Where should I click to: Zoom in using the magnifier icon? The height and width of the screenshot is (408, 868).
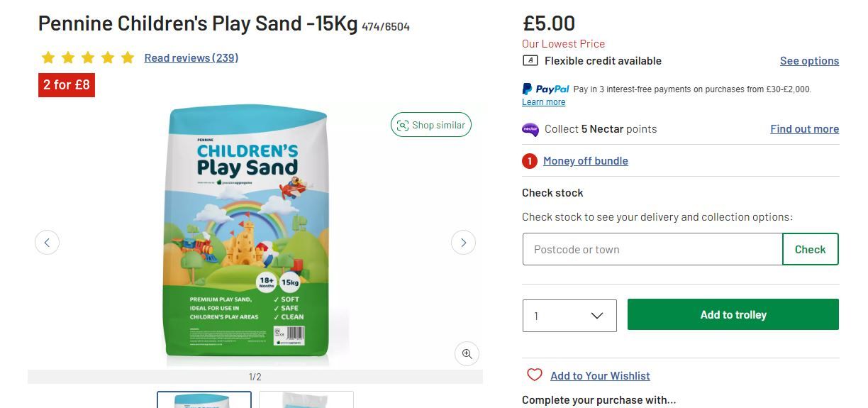coord(467,353)
